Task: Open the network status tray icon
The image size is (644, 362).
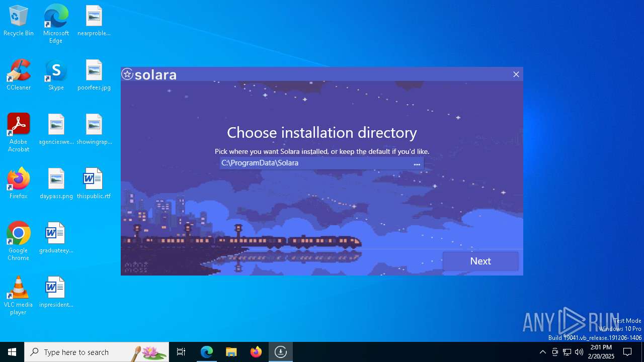Action: click(x=567, y=352)
